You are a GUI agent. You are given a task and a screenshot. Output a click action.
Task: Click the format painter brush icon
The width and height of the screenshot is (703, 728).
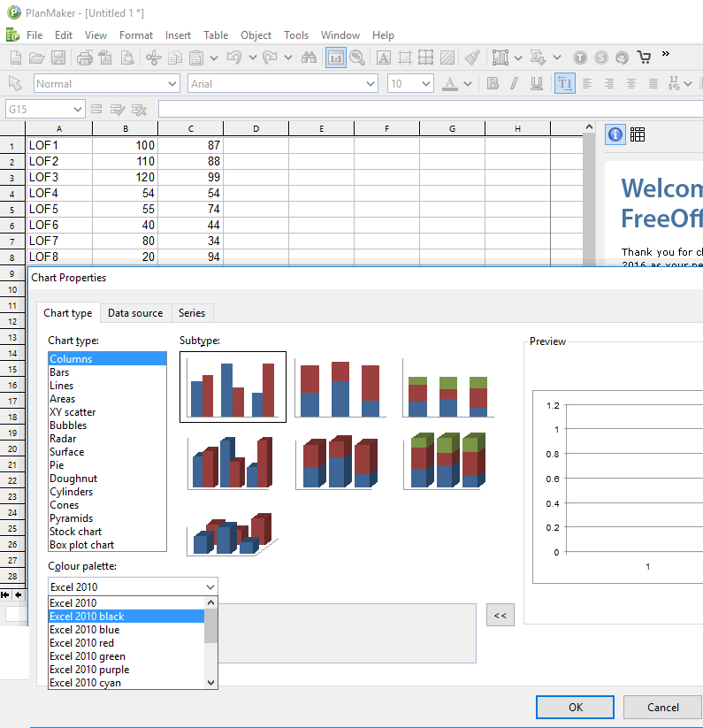tap(472, 57)
